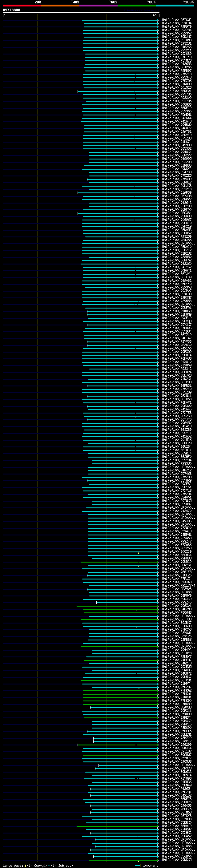Click the green alignment bar for UniRef100_Q9NKX5
This screenshot has height=868, width=197.
[124, 860]
